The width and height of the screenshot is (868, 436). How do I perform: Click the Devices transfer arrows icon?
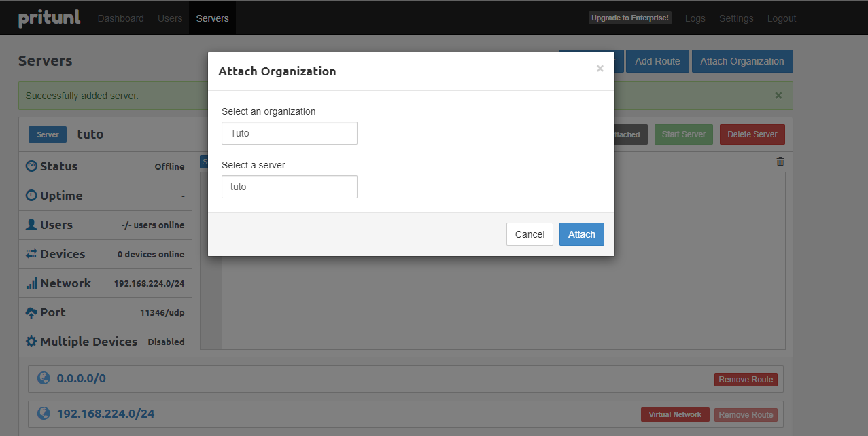[x=31, y=254]
